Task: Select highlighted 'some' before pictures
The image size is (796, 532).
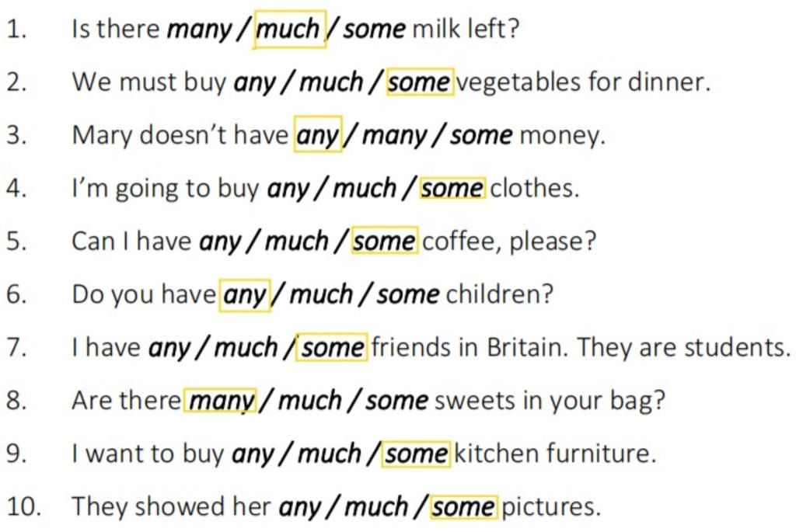Action: coord(464,506)
